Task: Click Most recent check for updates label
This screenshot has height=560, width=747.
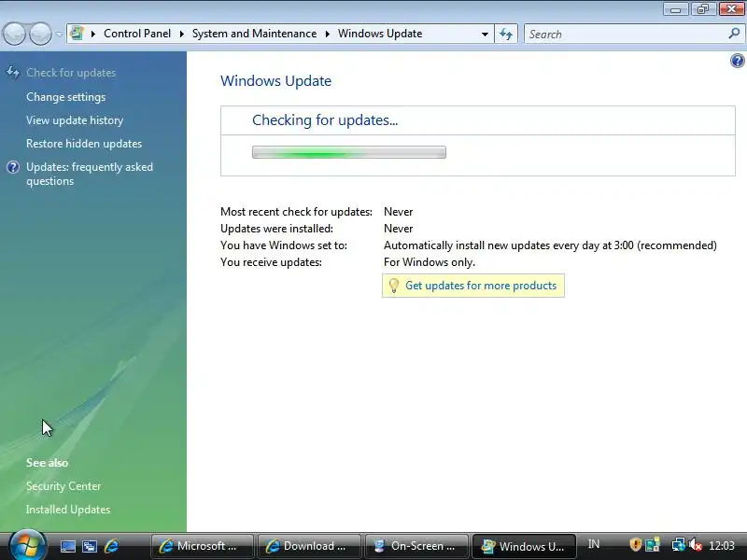Action: (296, 212)
